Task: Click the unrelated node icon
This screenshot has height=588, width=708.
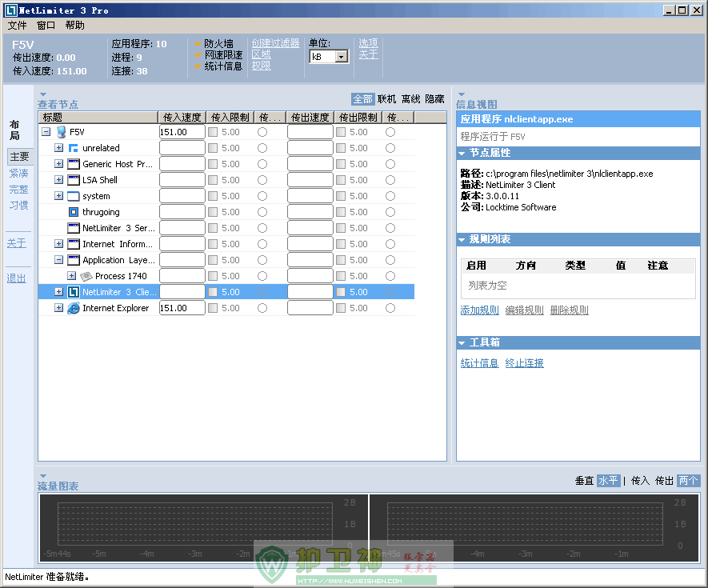Action: click(74, 148)
